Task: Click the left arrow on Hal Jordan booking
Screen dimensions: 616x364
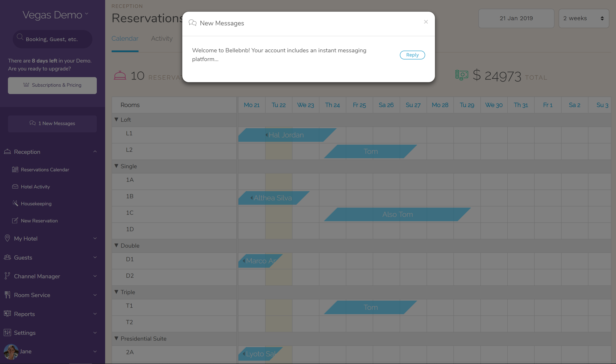Action: [267, 135]
